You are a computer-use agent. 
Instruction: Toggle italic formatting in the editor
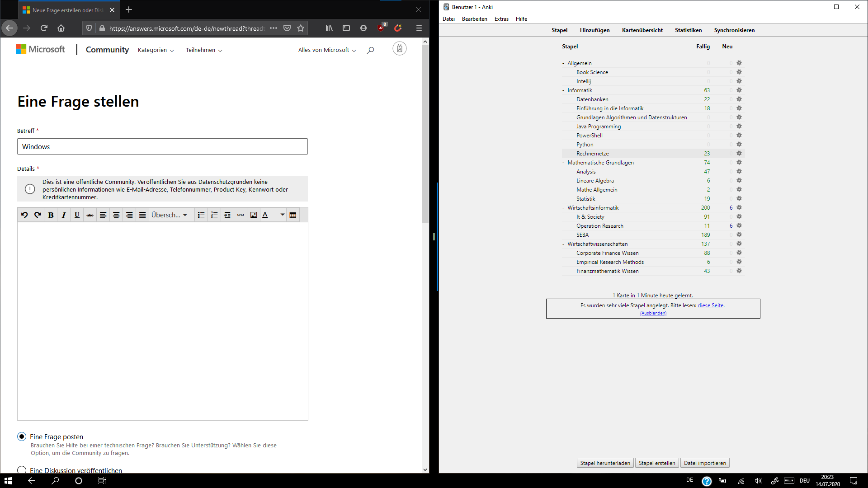pyautogui.click(x=64, y=215)
